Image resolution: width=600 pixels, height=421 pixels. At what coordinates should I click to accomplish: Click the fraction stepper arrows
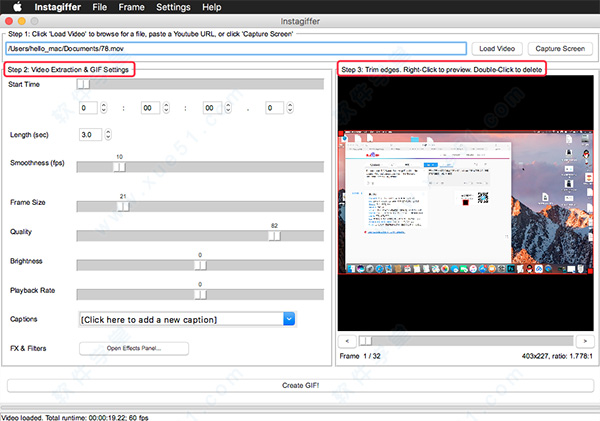290,108
